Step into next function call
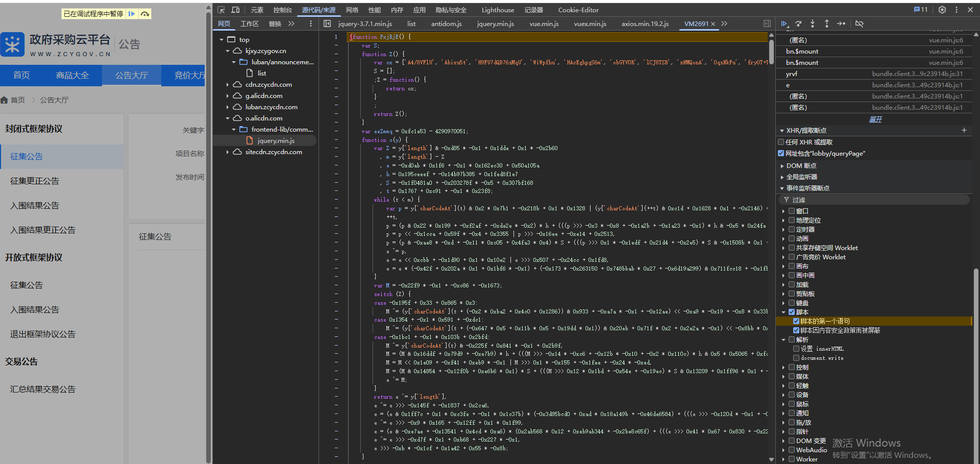The width and height of the screenshot is (980, 464). 813,23
